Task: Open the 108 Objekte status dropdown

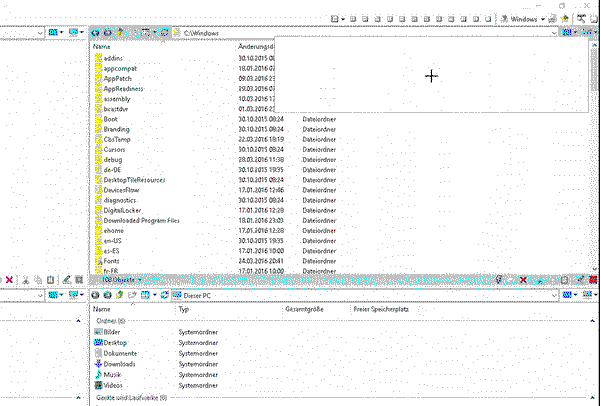Action: [140, 280]
